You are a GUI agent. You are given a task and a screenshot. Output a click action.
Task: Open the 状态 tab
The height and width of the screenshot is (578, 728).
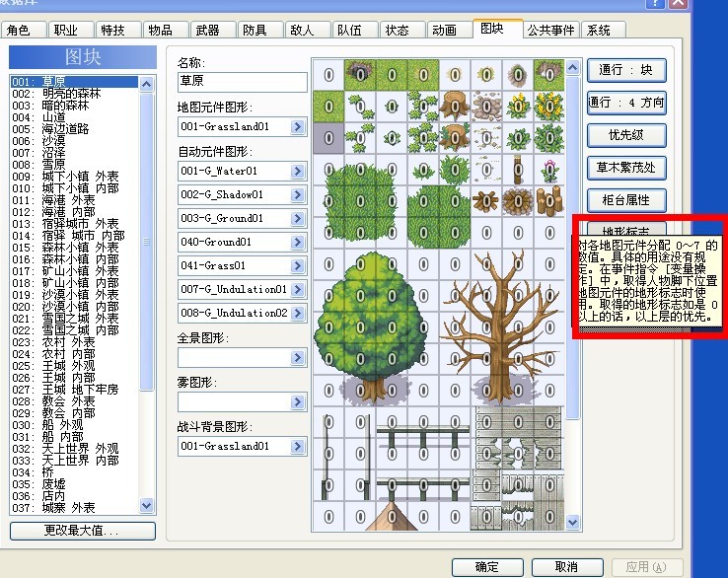click(x=402, y=31)
